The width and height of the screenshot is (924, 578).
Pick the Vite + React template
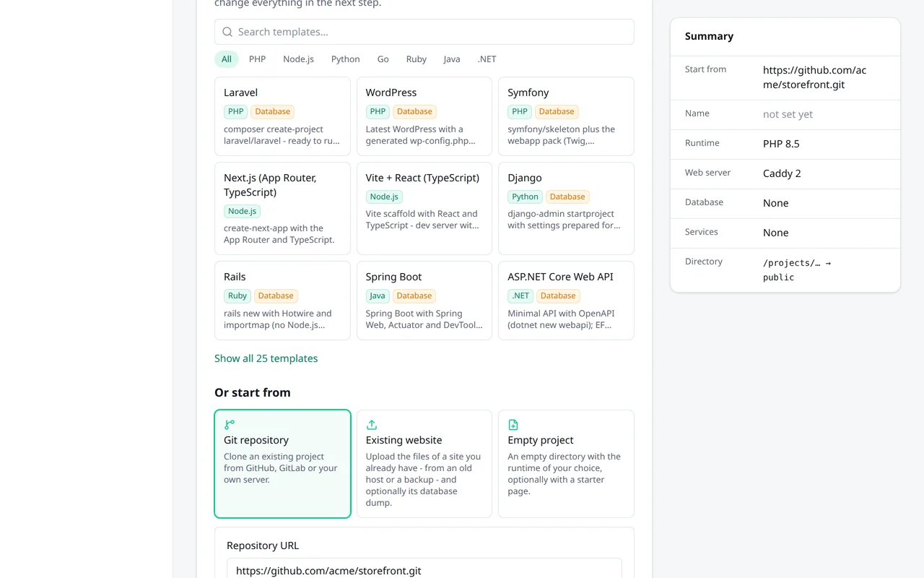click(x=424, y=209)
